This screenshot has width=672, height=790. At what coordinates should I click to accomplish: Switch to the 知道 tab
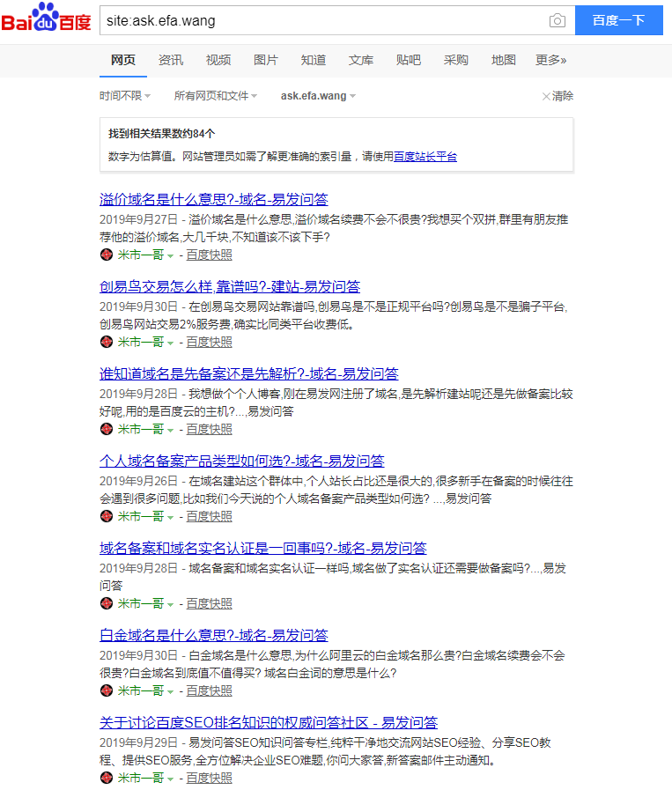point(314,61)
